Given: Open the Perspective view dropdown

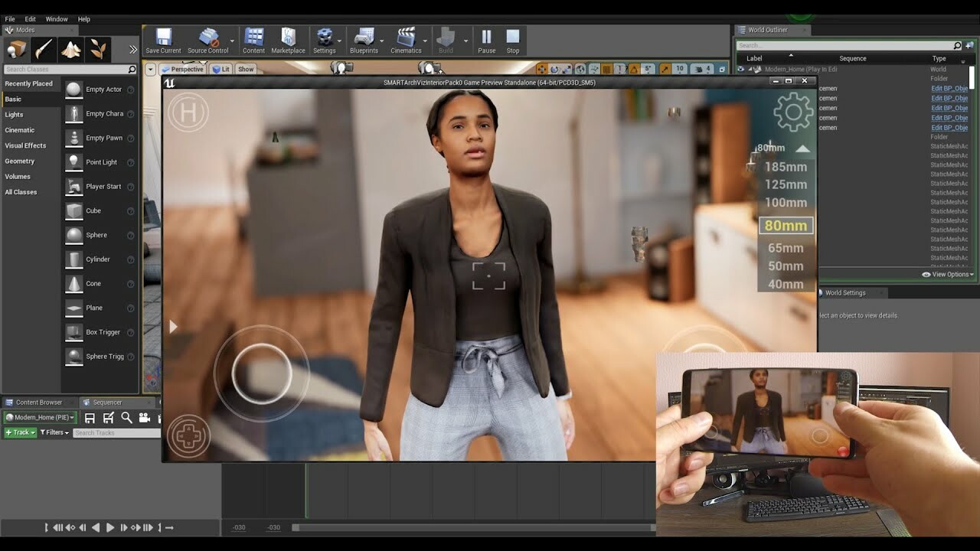Looking at the screenshot, I should (x=183, y=68).
